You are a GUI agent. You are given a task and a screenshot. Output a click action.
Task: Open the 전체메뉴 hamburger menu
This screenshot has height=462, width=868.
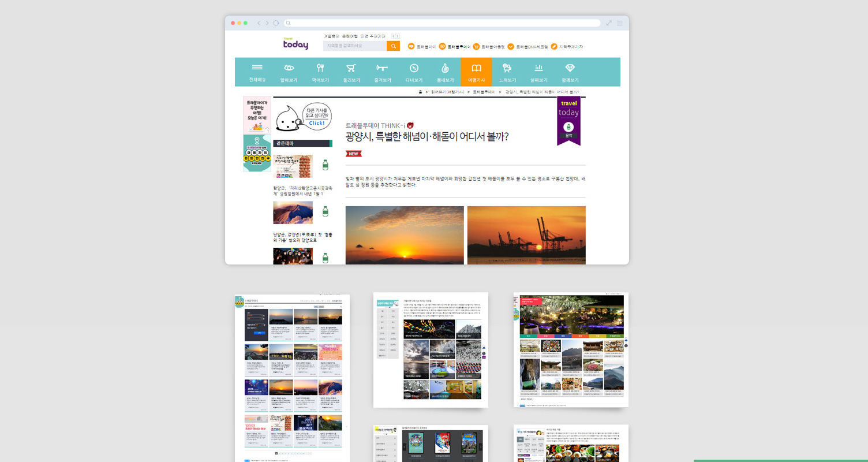257,72
